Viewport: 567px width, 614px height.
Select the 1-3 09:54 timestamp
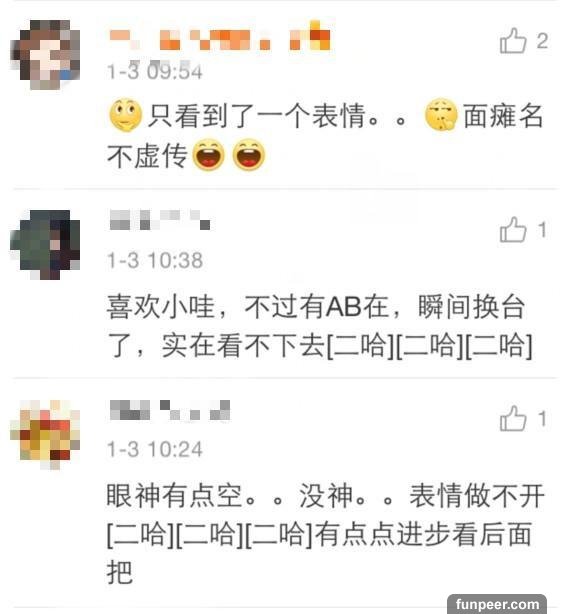[155, 72]
